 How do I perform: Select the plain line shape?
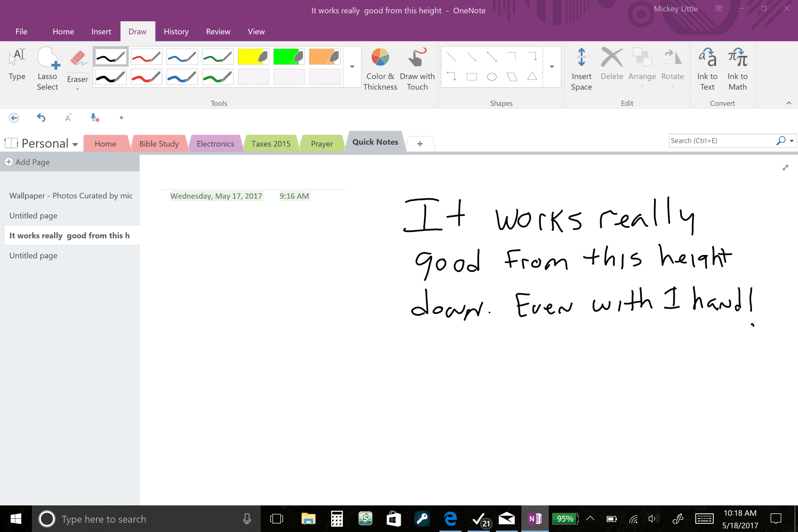451,57
